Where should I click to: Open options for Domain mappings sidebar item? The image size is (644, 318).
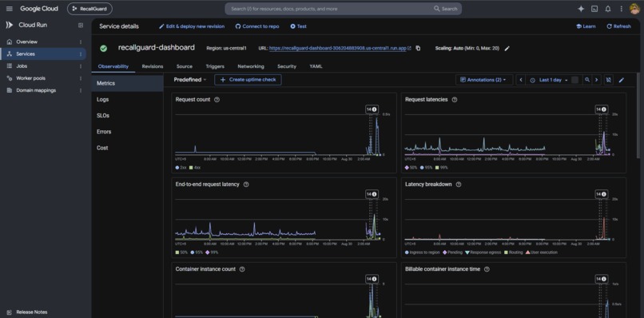(81, 90)
